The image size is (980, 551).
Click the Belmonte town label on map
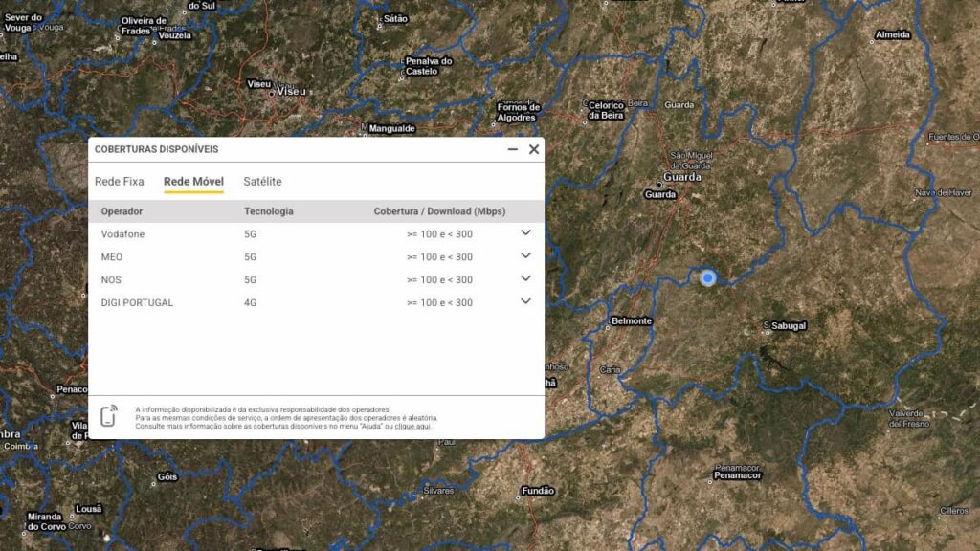pos(631,321)
